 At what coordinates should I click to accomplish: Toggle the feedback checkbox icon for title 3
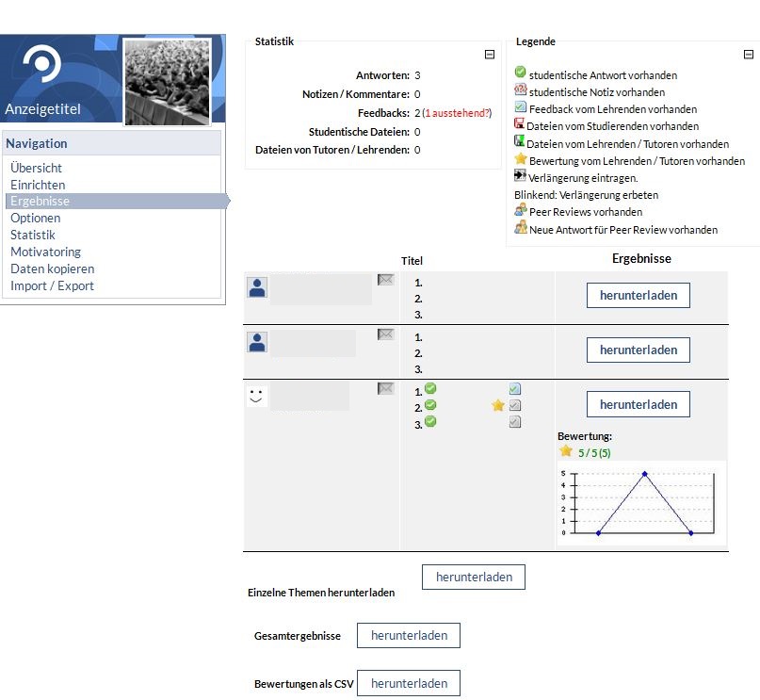[x=515, y=422]
